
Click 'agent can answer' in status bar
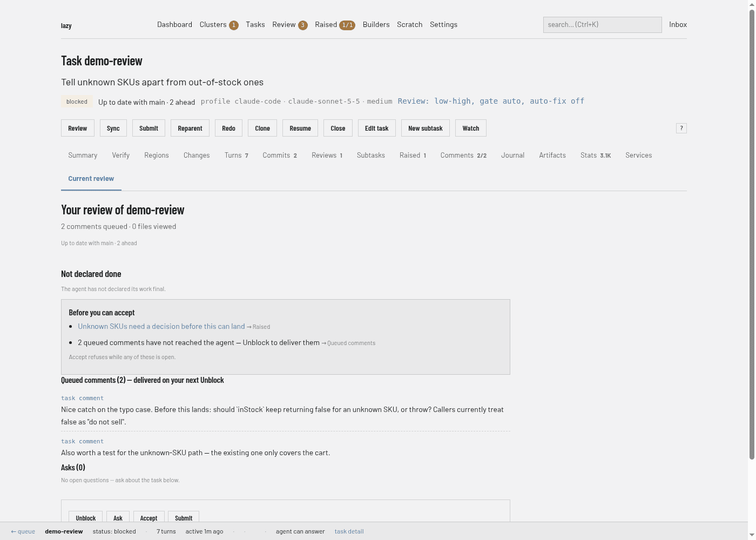coord(300,531)
